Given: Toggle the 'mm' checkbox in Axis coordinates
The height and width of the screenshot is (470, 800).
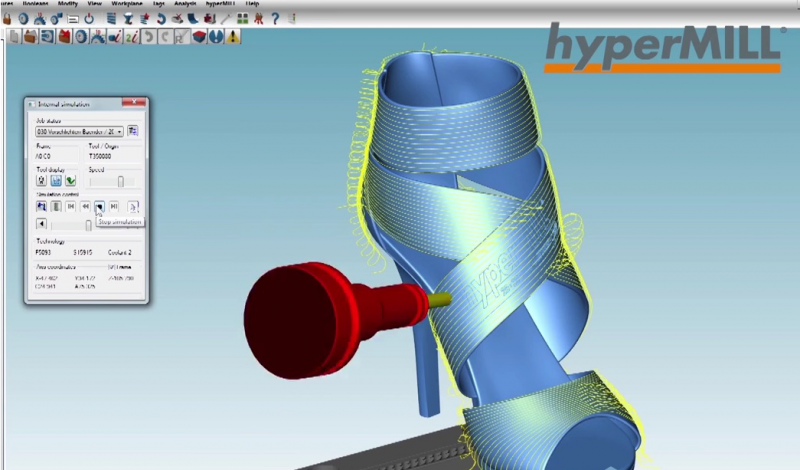Looking at the screenshot, I should (111, 267).
